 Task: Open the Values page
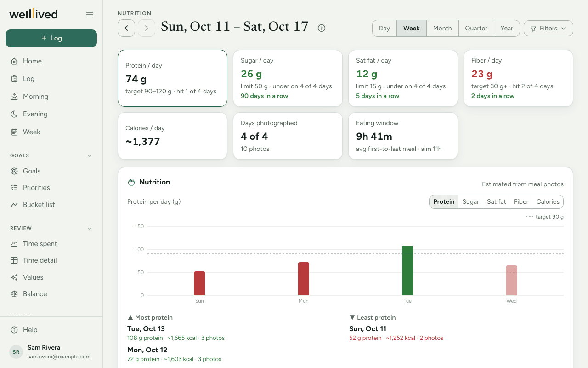(x=51, y=277)
